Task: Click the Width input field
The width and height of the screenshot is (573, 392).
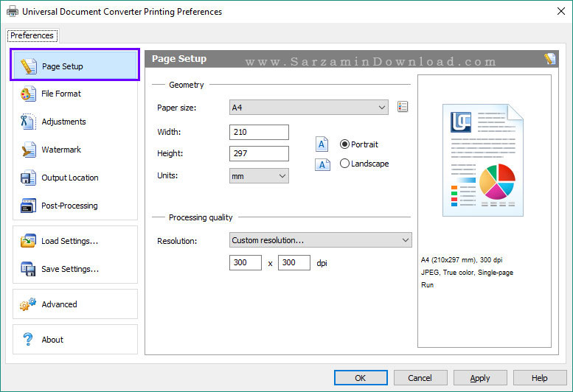Action: click(x=259, y=132)
